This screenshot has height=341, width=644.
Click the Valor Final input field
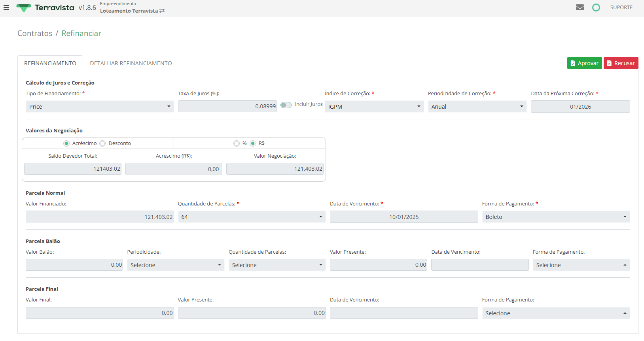100,313
